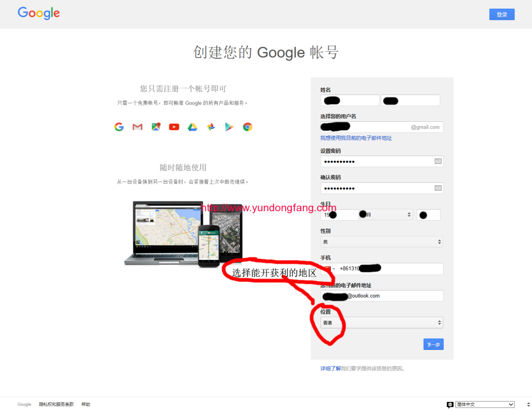This screenshot has width=532, height=411.
Task: Click the devices showing Google Maps image
Action: click(x=183, y=234)
